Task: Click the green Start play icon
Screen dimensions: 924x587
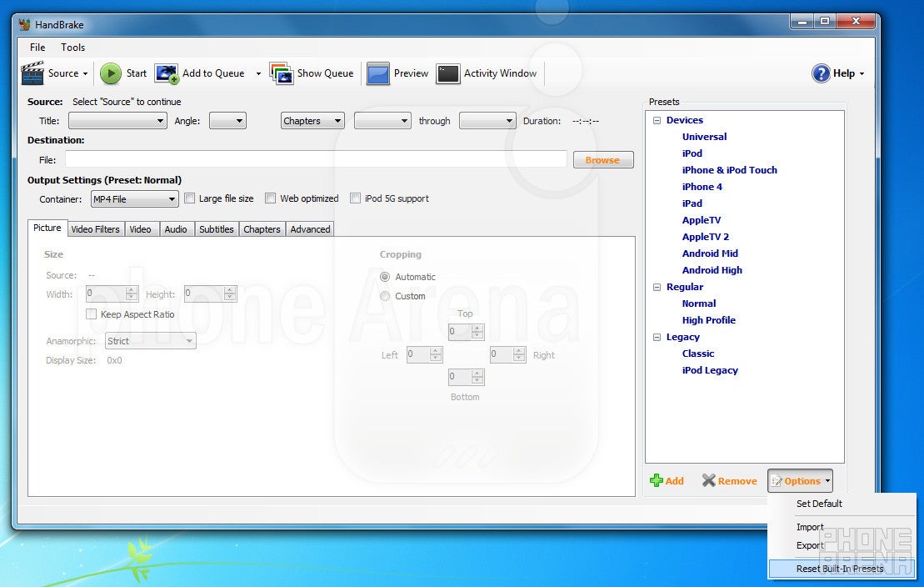Action: 110,73
